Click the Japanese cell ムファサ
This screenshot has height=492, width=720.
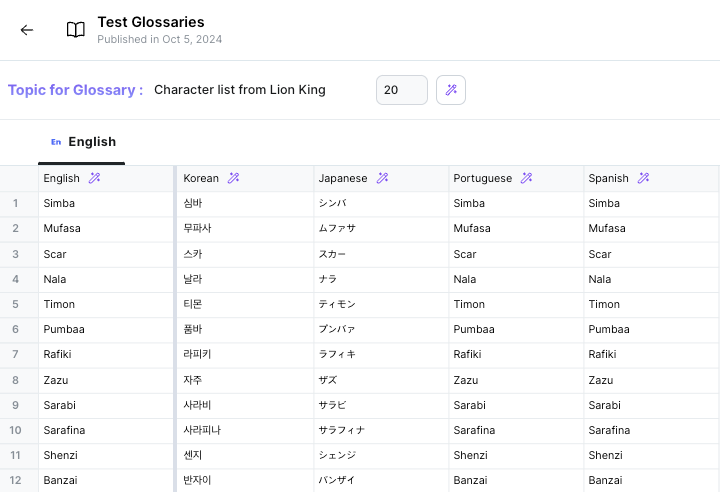pos(381,228)
